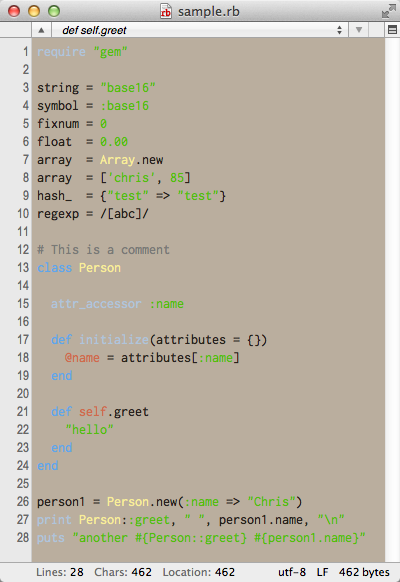
Task: Place cursor in the "class Person" line
Action: tap(79, 268)
